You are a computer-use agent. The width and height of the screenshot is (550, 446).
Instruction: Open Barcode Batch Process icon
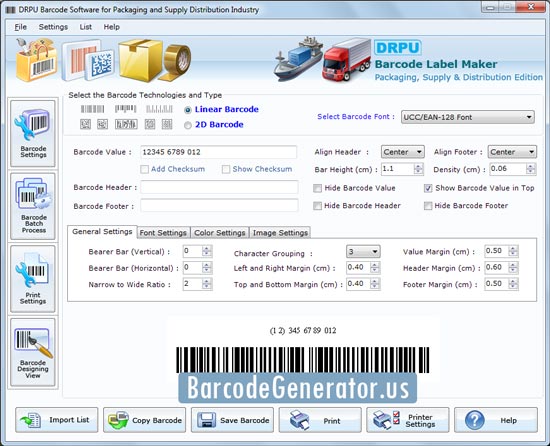pyautogui.click(x=33, y=206)
